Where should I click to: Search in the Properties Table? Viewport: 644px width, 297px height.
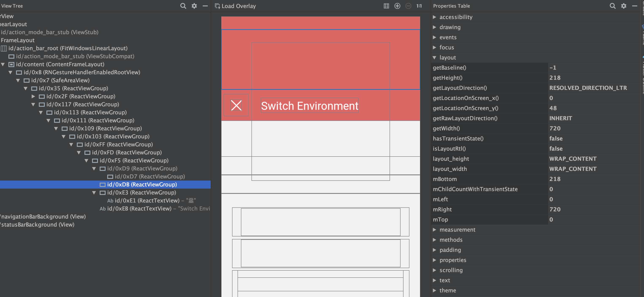tap(613, 6)
